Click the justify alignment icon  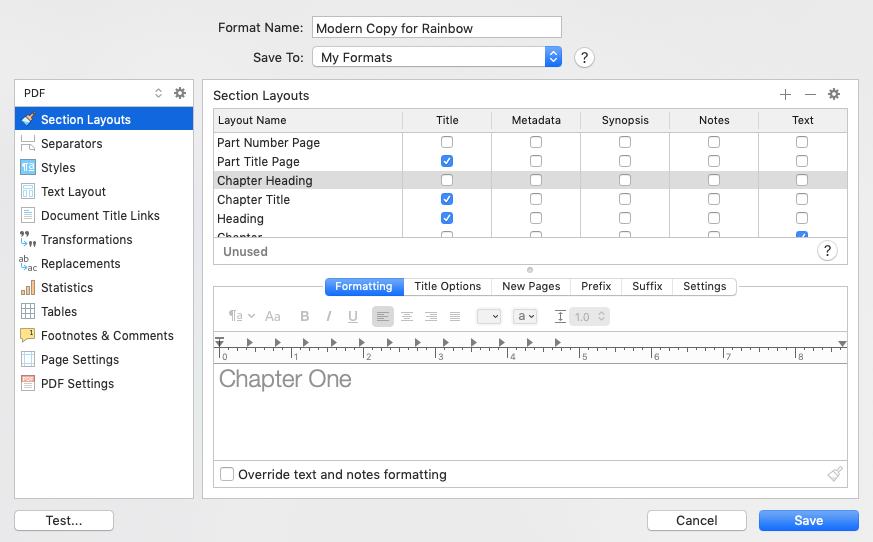tap(455, 316)
